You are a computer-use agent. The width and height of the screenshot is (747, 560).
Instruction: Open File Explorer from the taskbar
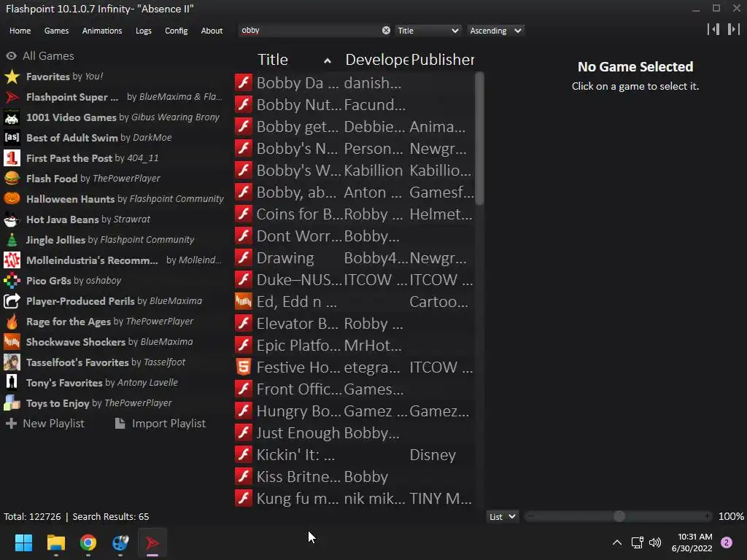coord(55,542)
